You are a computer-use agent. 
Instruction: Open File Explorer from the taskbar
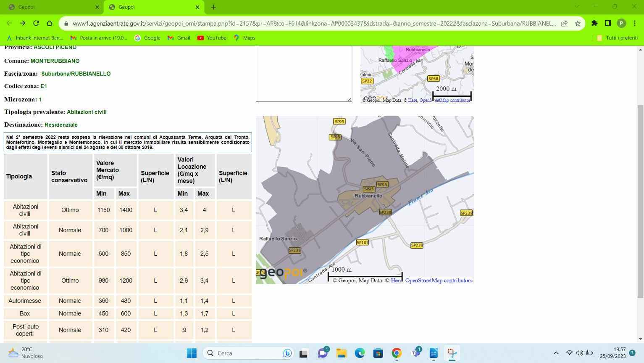click(341, 353)
